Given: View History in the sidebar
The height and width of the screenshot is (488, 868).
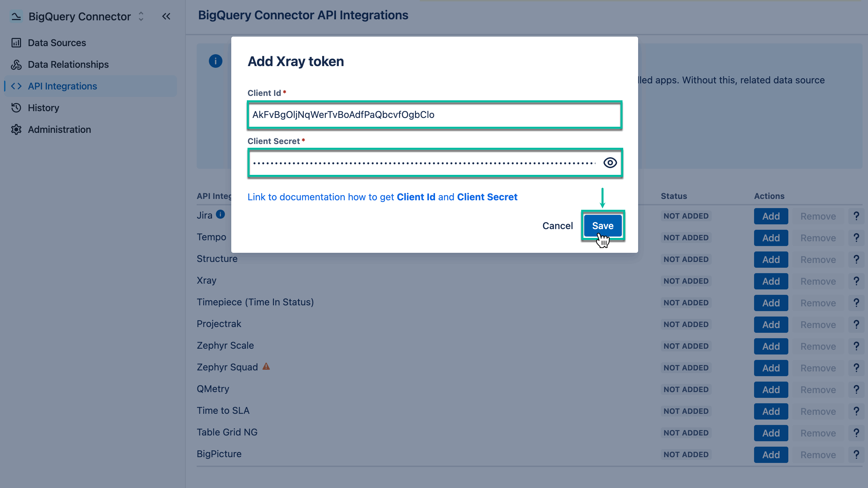Looking at the screenshot, I should (x=44, y=108).
